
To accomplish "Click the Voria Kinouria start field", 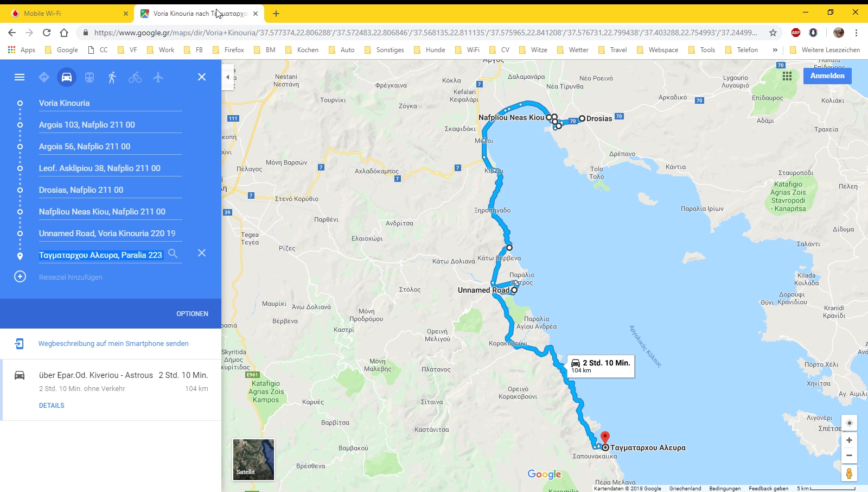I will 110,103.
